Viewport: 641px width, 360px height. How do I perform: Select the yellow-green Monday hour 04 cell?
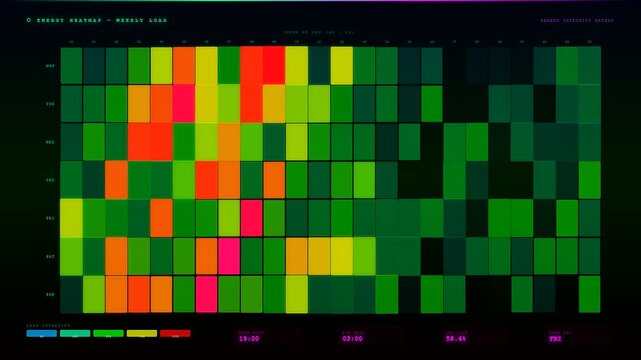161,66
